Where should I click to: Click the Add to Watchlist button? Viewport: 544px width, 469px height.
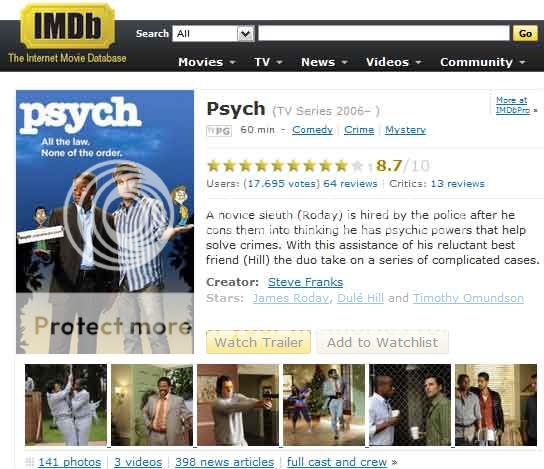382,342
